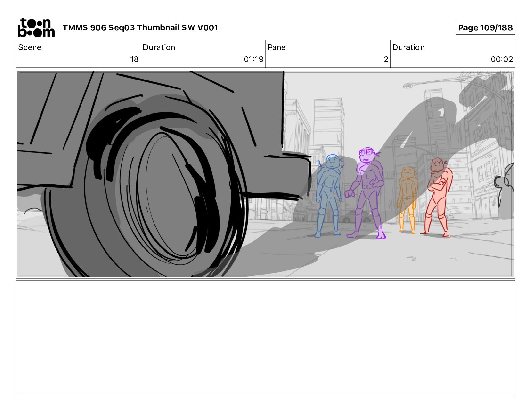Click the 'Page 109/188' page indicator
The height and width of the screenshot is (411, 532).
[485, 28]
